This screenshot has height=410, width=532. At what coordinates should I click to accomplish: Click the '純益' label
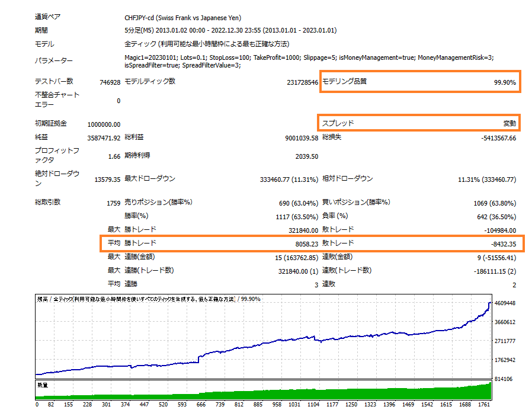pos(41,137)
